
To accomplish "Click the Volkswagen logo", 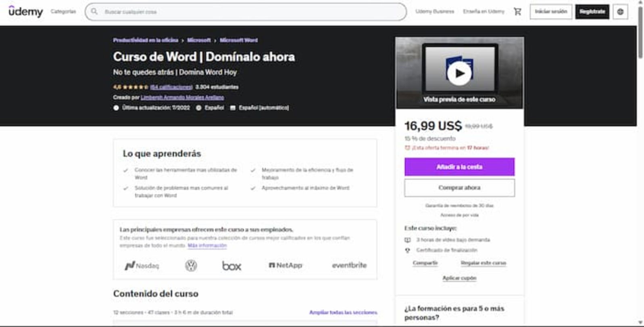I will [191, 266].
